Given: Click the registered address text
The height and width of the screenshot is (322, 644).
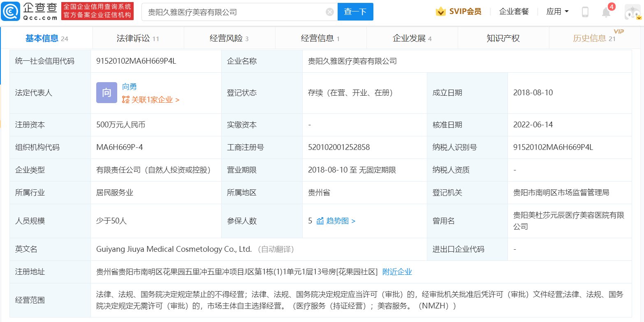Looking at the screenshot, I should [x=237, y=272].
